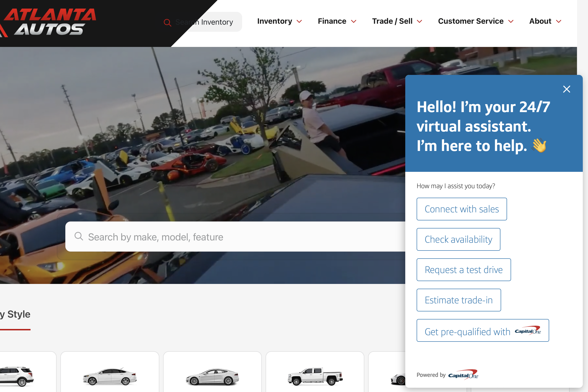Open the About menu
Image resolution: width=588 pixels, height=392 pixels.
tap(540, 21)
